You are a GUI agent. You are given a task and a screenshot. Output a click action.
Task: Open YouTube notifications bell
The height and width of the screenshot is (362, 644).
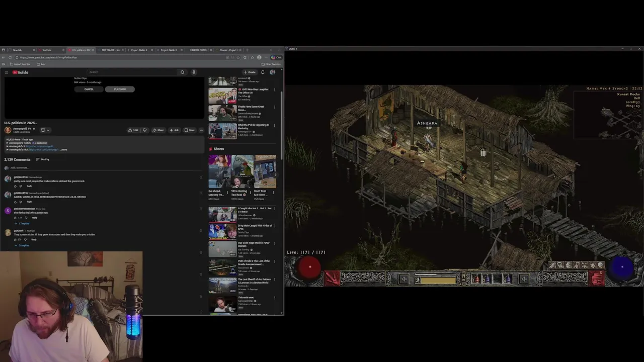263,72
